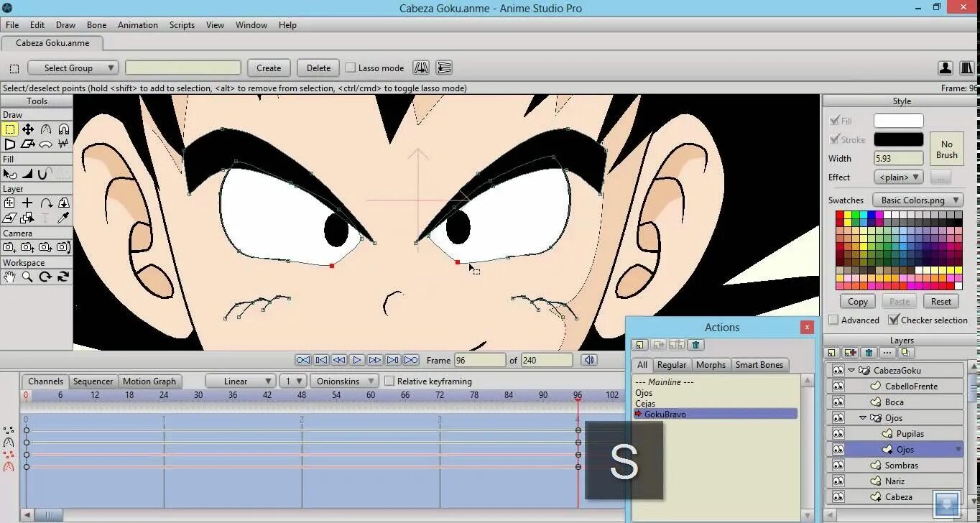The width and height of the screenshot is (980, 523).
Task: Pick the Noise tool
Action: tap(64, 144)
